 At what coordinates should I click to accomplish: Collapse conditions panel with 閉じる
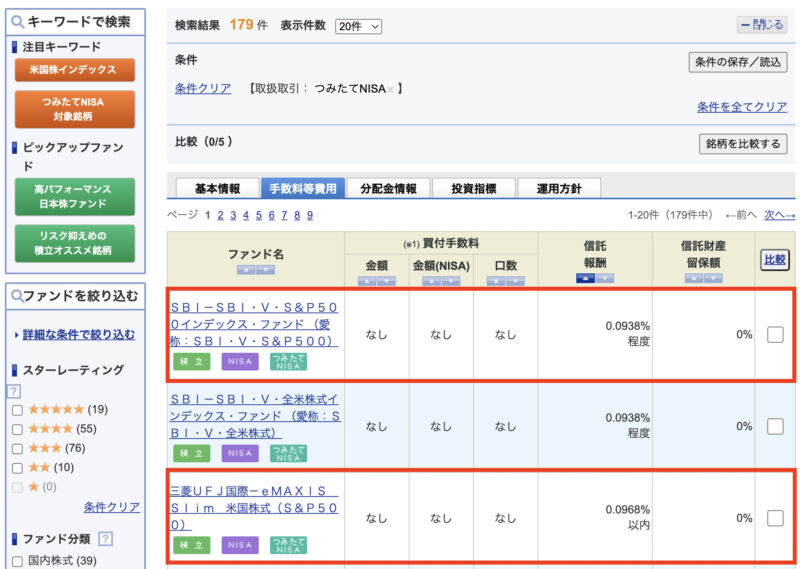(762, 24)
